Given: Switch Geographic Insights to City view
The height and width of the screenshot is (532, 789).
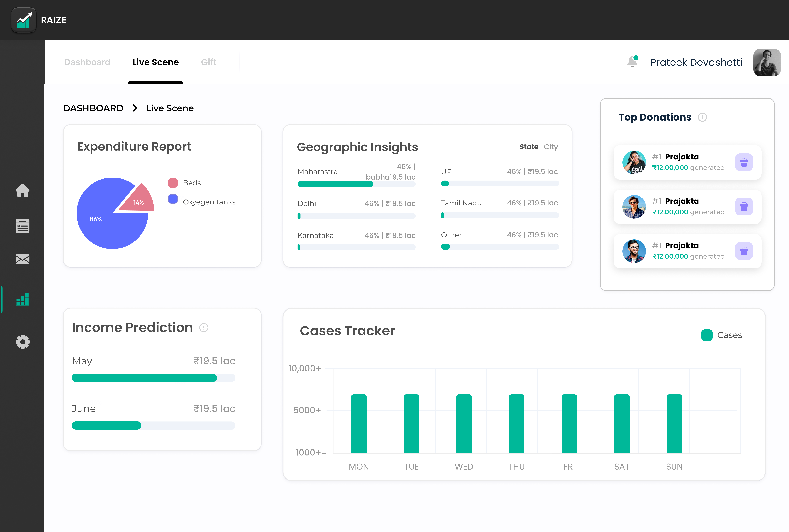Looking at the screenshot, I should point(551,147).
